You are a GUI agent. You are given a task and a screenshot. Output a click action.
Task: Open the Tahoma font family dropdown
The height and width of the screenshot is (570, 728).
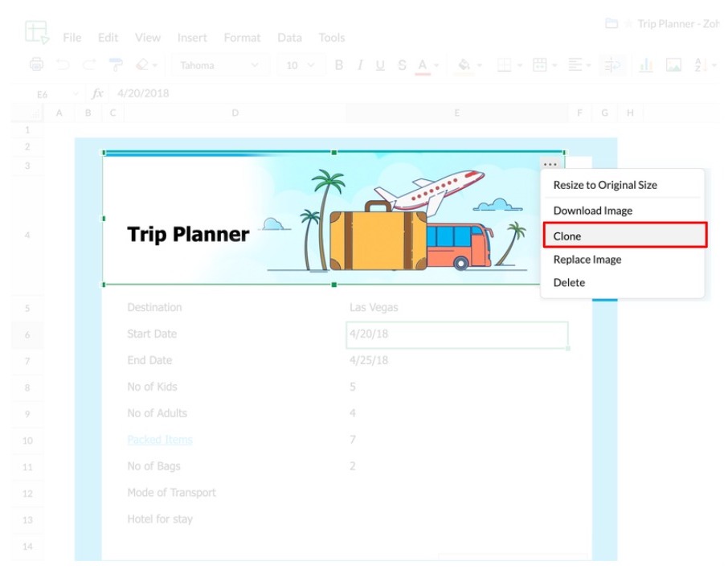pyautogui.click(x=220, y=65)
